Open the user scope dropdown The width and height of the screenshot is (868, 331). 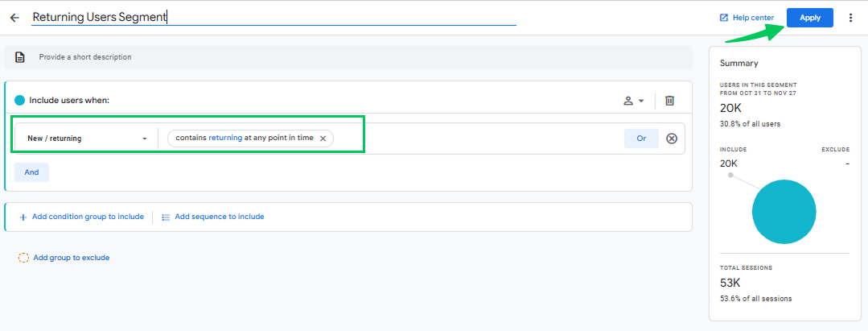[634, 101]
